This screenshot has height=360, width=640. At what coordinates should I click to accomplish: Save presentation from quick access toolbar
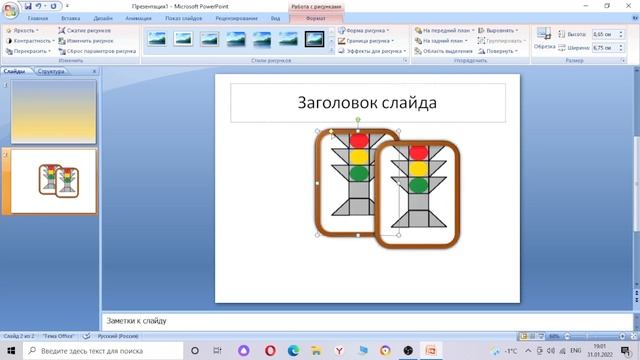coord(28,6)
